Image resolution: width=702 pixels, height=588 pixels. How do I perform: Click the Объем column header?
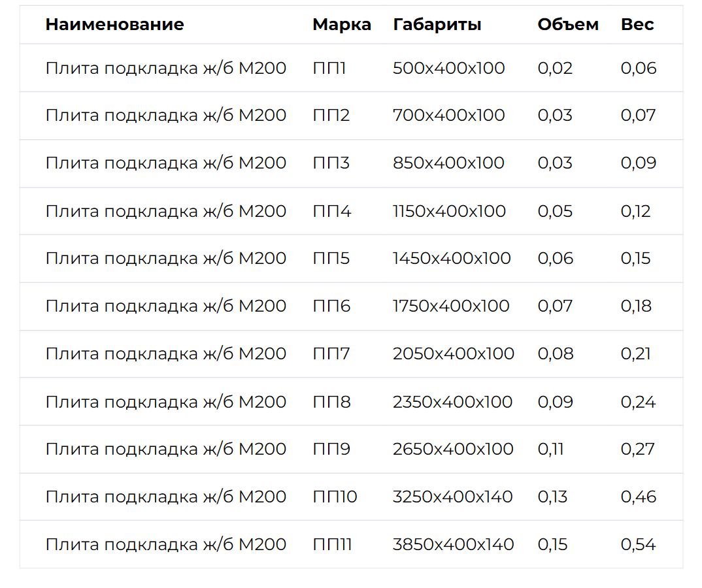click(x=568, y=24)
